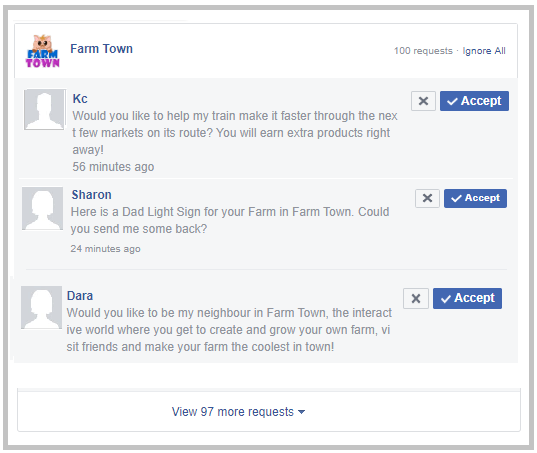
Task: Accept Kc's train help request
Action: pyautogui.click(x=474, y=101)
